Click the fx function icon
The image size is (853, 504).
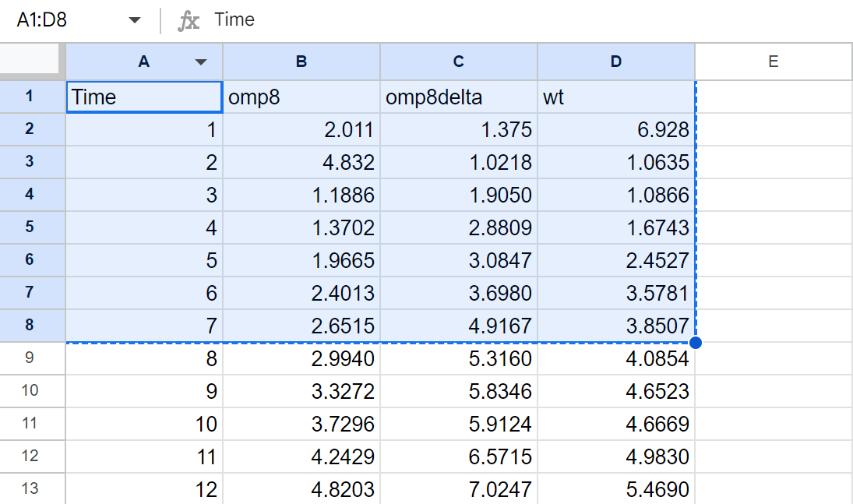tap(188, 20)
